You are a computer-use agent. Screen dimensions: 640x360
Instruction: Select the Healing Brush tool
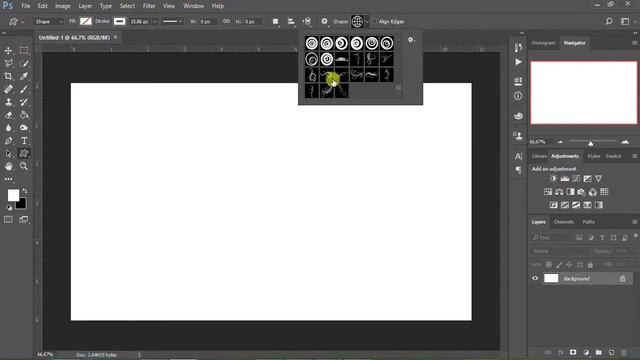(8, 89)
